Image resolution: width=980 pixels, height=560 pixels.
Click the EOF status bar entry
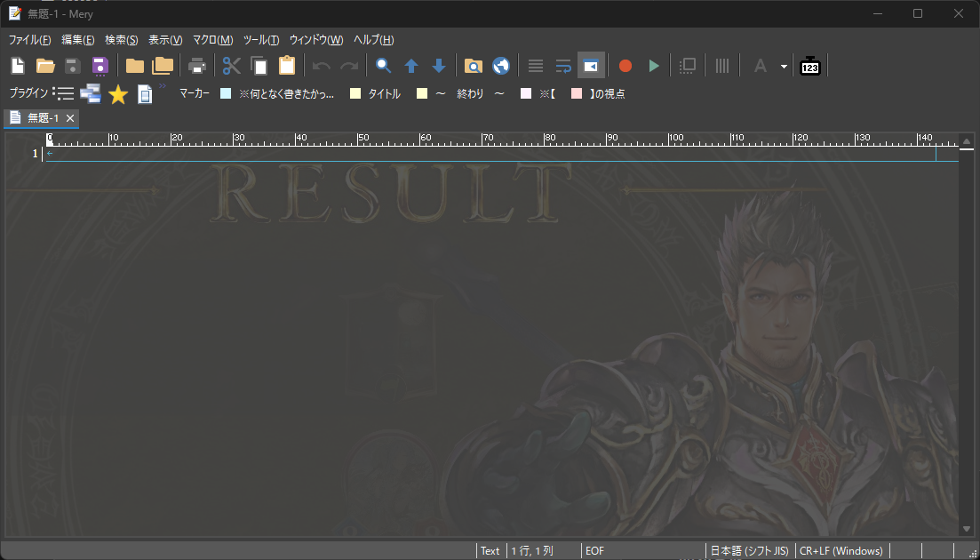click(x=595, y=550)
